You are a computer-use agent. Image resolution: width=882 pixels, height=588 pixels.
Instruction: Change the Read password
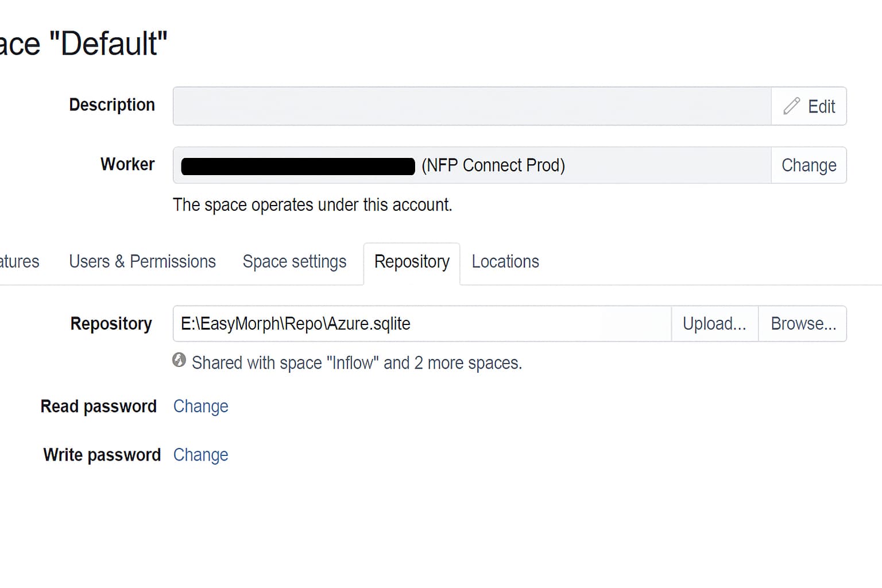[x=200, y=407]
